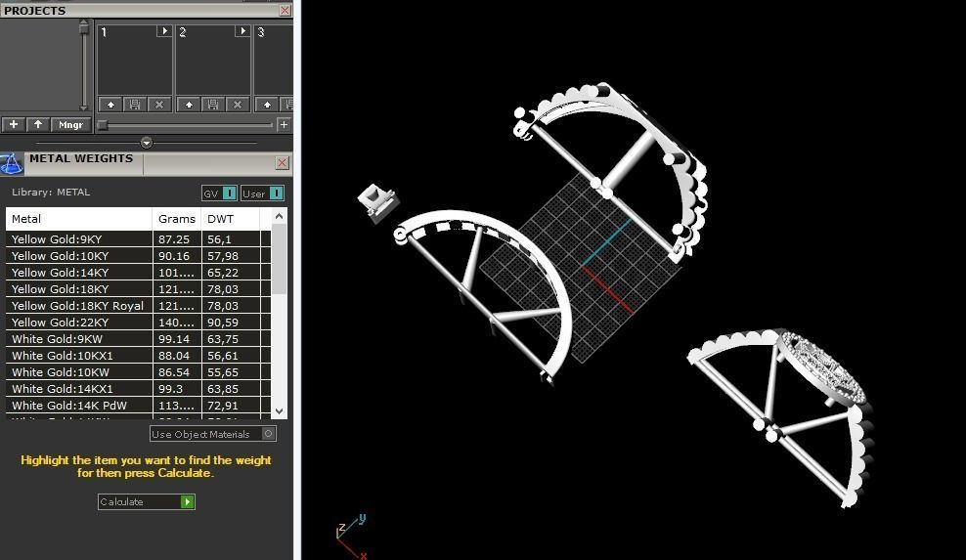Delete project slot 2 with X icon
This screenshot has height=560, width=966.
click(x=238, y=105)
